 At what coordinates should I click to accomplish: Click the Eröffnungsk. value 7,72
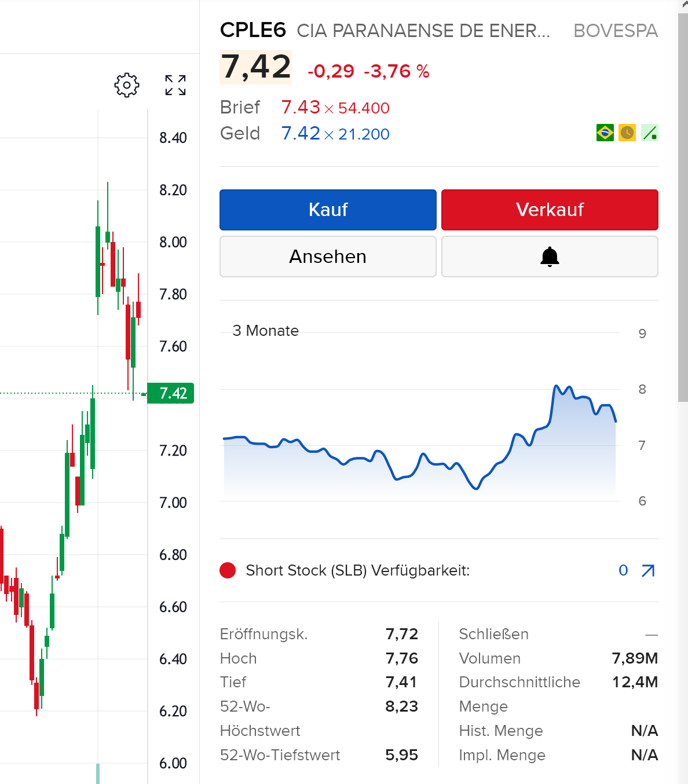402,634
